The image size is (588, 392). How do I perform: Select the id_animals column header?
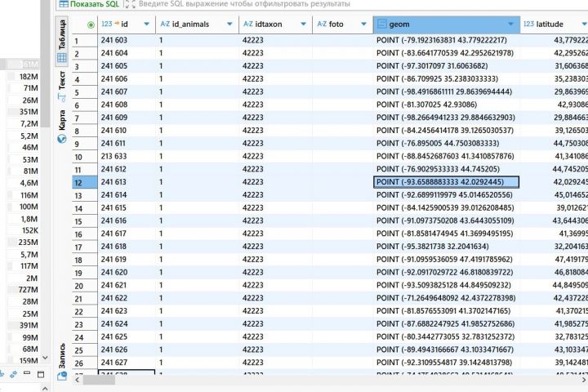pos(198,24)
